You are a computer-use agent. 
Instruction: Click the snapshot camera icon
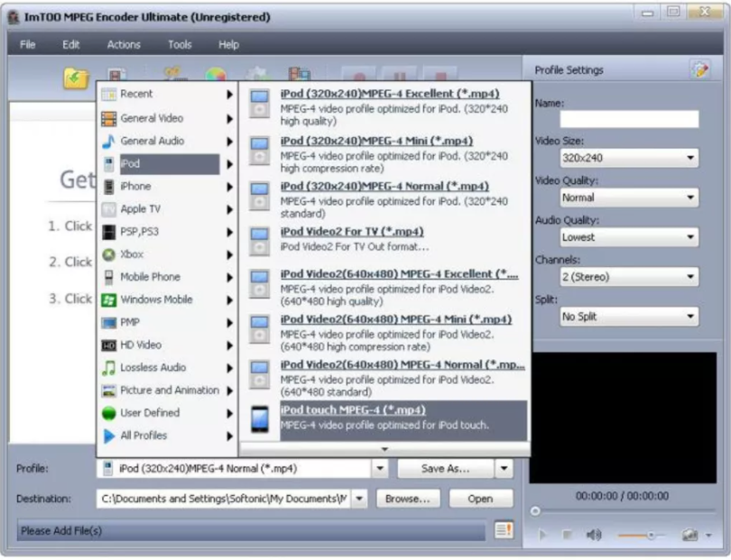(689, 536)
